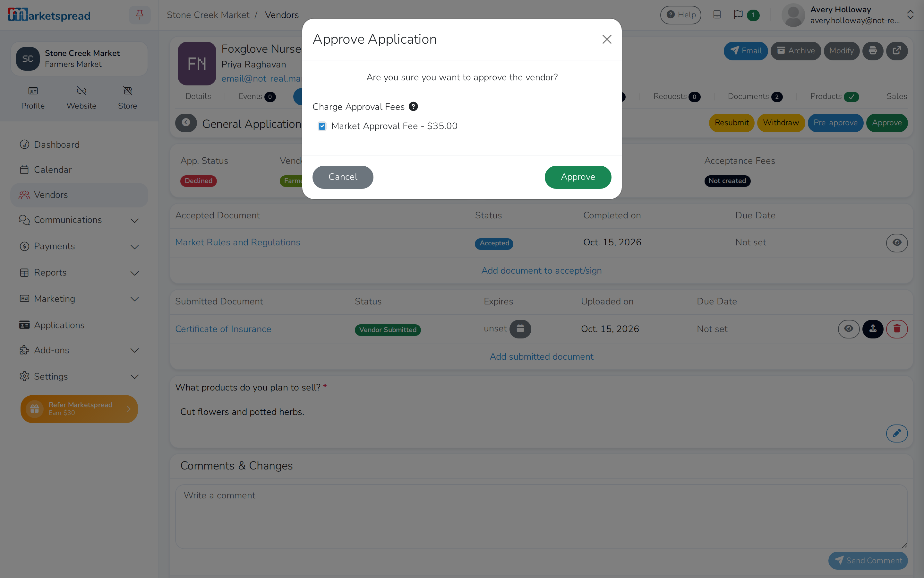
Task: View Certificate of Insurance with eye icon
Action: pyautogui.click(x=848, y=329)
